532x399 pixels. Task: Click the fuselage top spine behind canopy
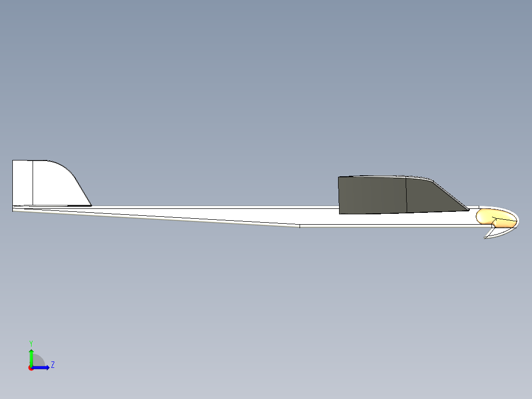click(x=222, y=206)
